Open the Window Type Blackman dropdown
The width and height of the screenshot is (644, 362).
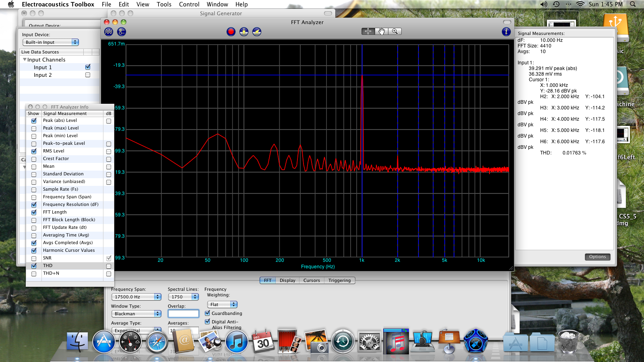(x=136, y=314)
